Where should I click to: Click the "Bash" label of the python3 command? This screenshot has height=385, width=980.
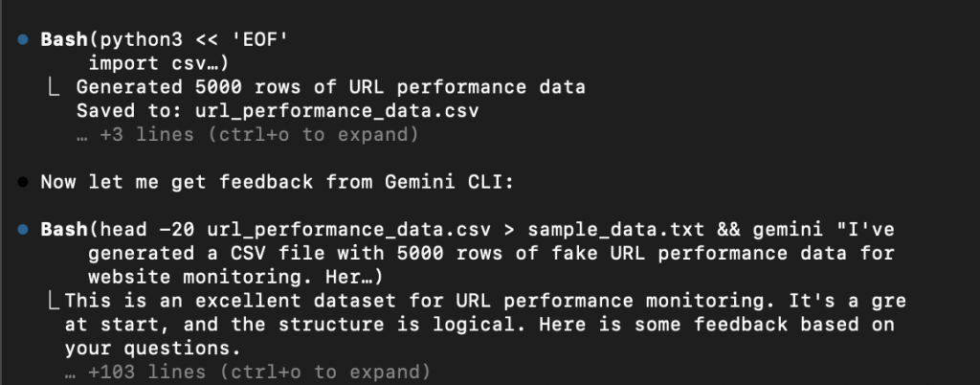click(63, 41)
